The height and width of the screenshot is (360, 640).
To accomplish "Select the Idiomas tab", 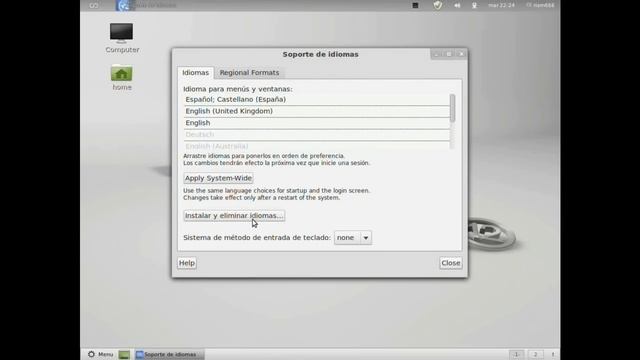I will click(195, 73).
